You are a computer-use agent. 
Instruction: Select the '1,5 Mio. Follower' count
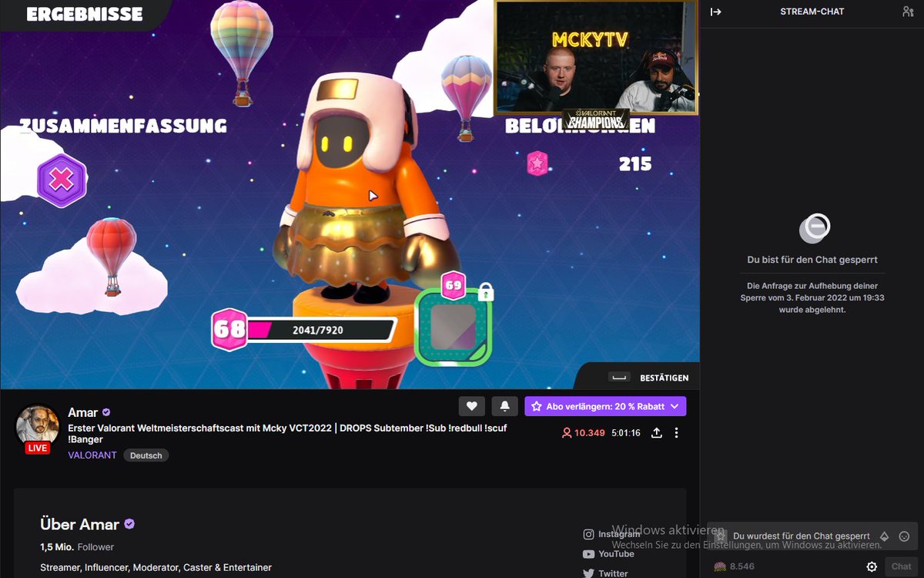pos(77,547)
